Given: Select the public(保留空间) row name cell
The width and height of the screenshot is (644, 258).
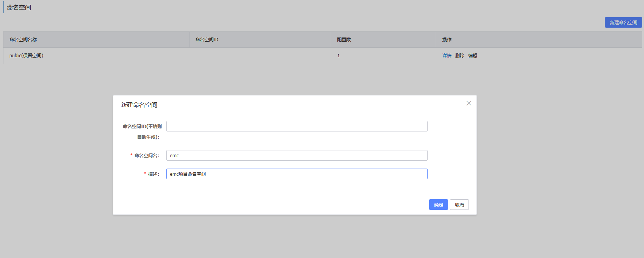Looking at the screenshot, I should pyautogui.click(x=26, y=56).
